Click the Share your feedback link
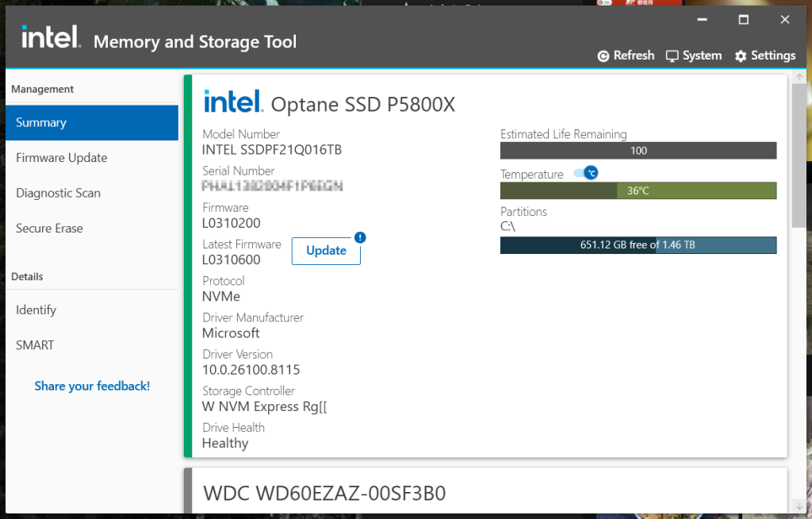 coord(92,386)
